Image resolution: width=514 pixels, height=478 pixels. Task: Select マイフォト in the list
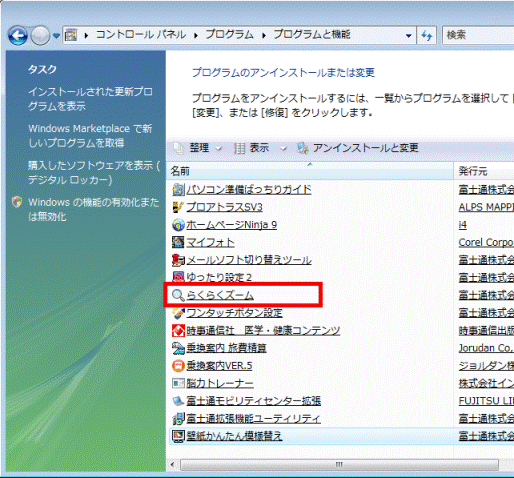pyautogui.click(x=210, y=243)
